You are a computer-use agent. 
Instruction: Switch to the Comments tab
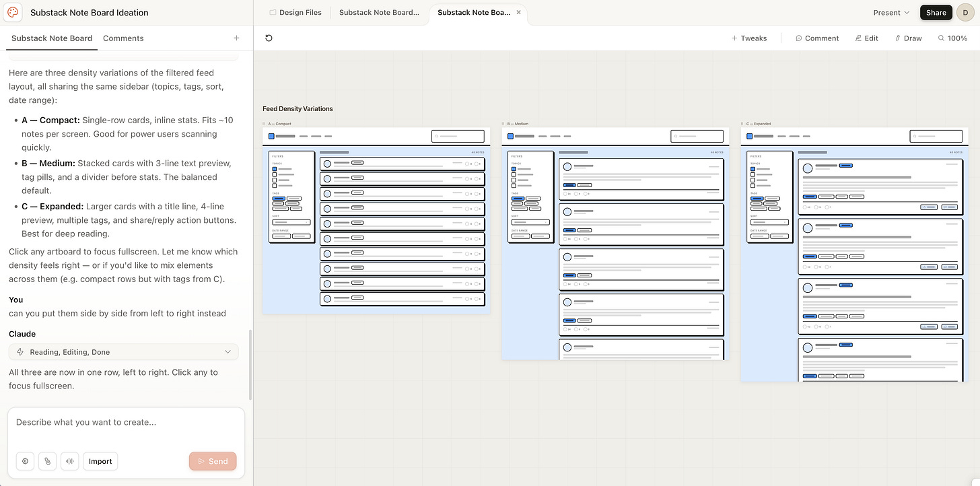(x=123, y=38)
